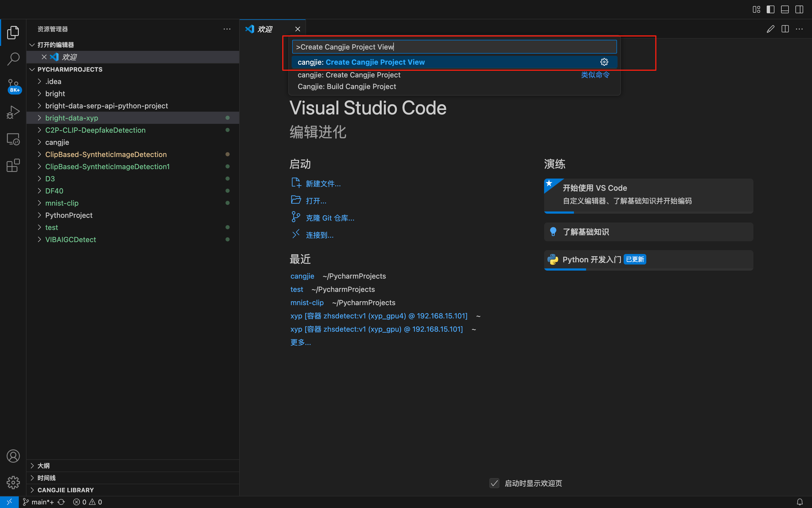Viewport: 812px width, 508px height.
Task: Click the command palette input field
Action: [x=454, y=47]
